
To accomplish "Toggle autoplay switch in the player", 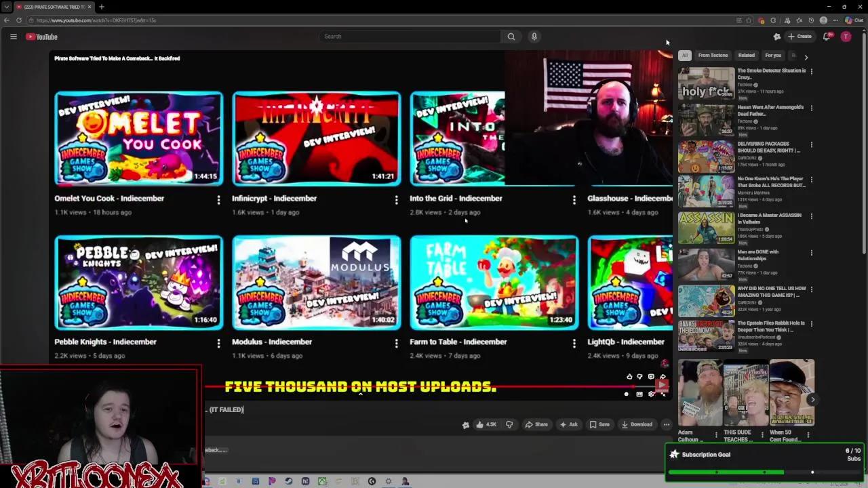I will (627, 394).
